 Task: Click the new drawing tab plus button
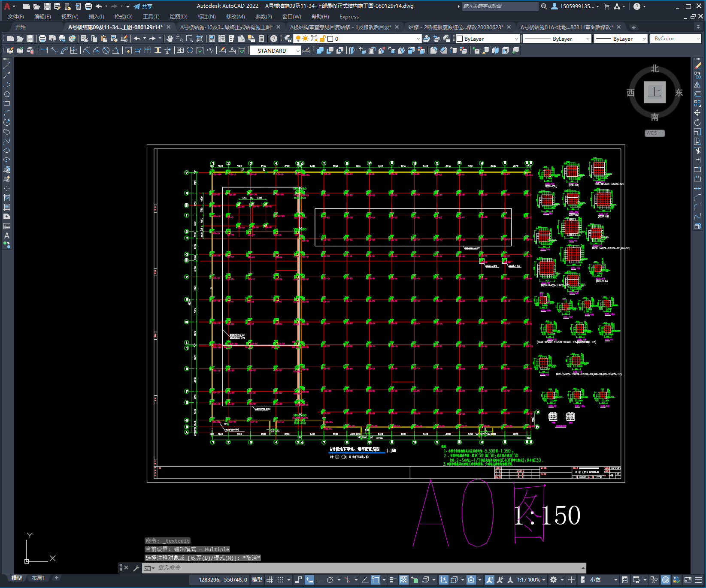pyautogui.click(x=634, y=27)
